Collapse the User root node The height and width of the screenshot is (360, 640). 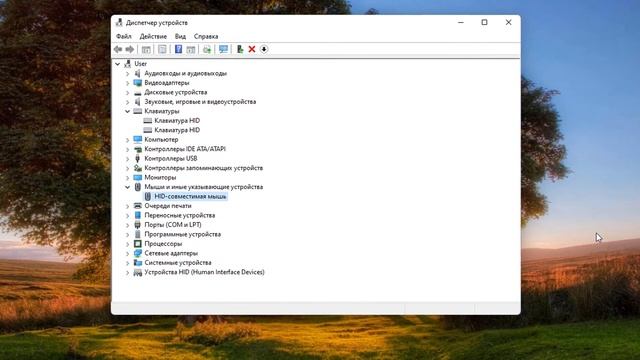click(x=118, y=64)
